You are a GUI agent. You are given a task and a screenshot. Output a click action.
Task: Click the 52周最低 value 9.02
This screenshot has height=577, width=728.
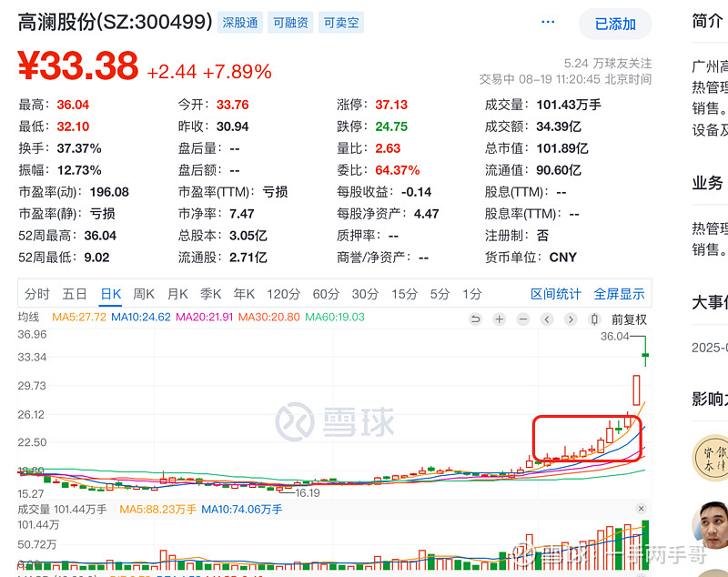click(97, 258)
